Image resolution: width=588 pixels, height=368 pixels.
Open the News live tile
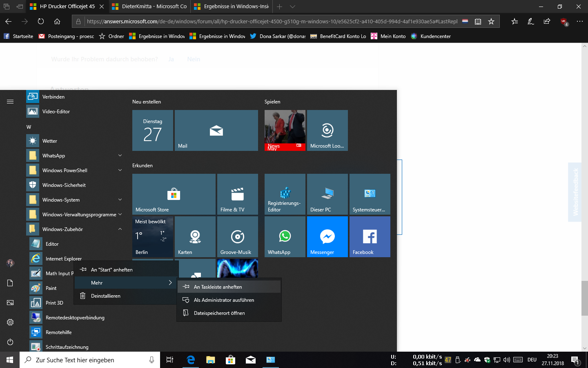click(285, 130)
